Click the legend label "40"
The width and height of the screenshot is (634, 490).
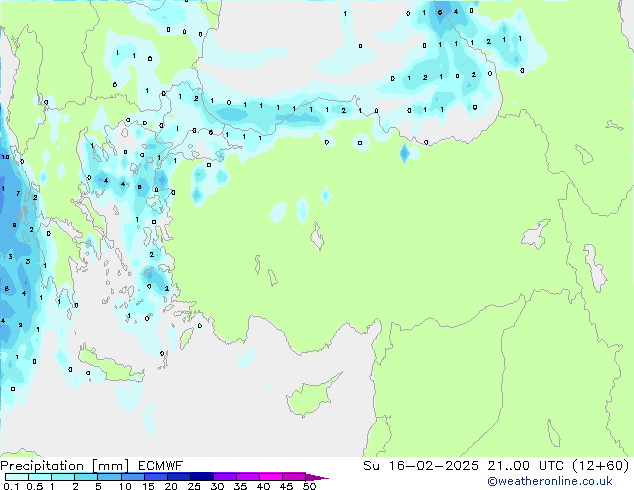pos(263,486)
